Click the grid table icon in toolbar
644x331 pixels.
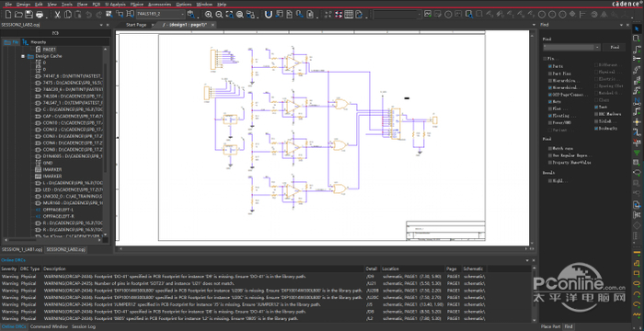point(349,15)
